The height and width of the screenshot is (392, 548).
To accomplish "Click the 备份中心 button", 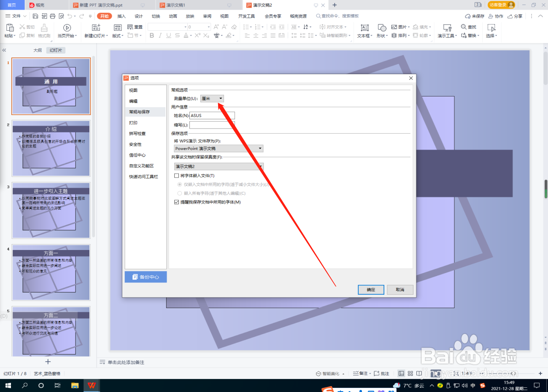I will pyautogui.click(x=146, y=277).
